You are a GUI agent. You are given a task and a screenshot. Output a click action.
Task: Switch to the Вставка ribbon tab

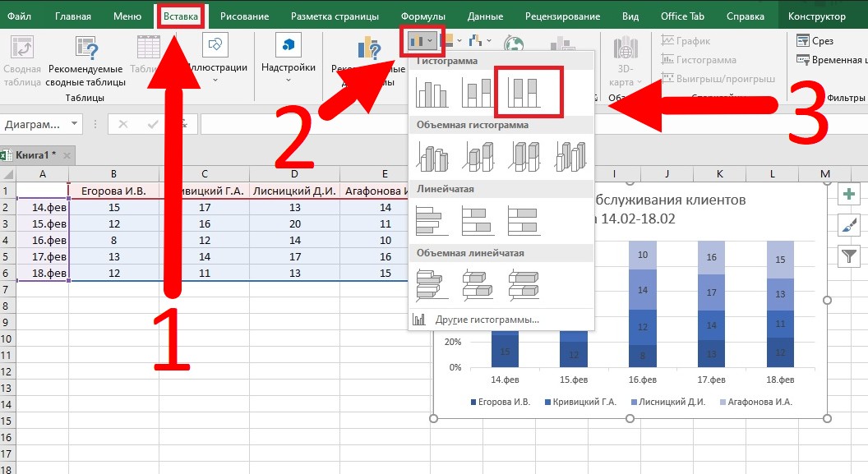coord(181,16)
